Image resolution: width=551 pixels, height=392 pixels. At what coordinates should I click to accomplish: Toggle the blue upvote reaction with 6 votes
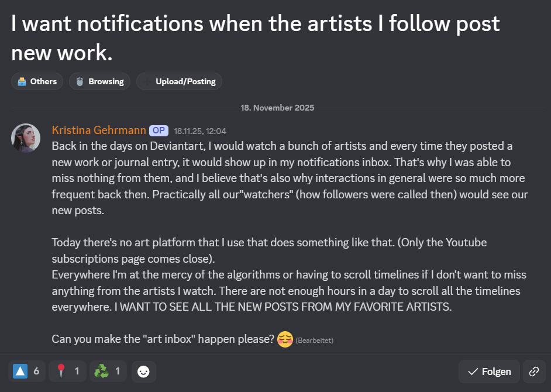pyautogui.click(x=27, y=371)
